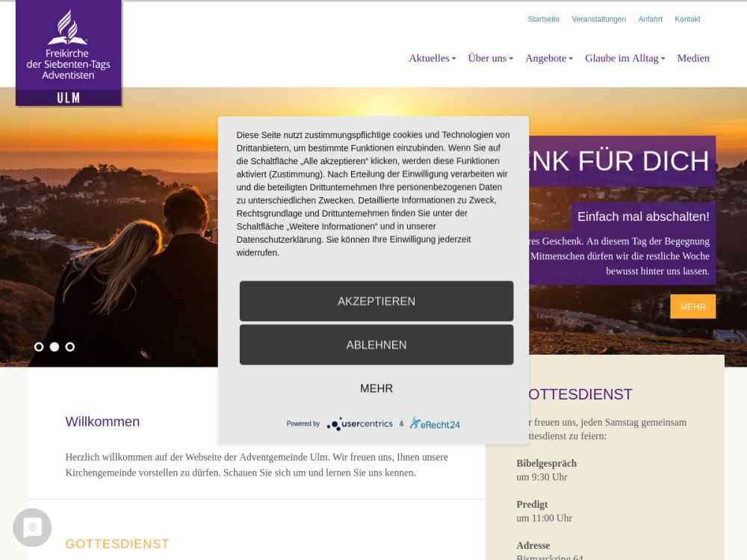Click the Adventist church logo for Ulm
This screenshot has height=560, width=747.
point(69,52)
